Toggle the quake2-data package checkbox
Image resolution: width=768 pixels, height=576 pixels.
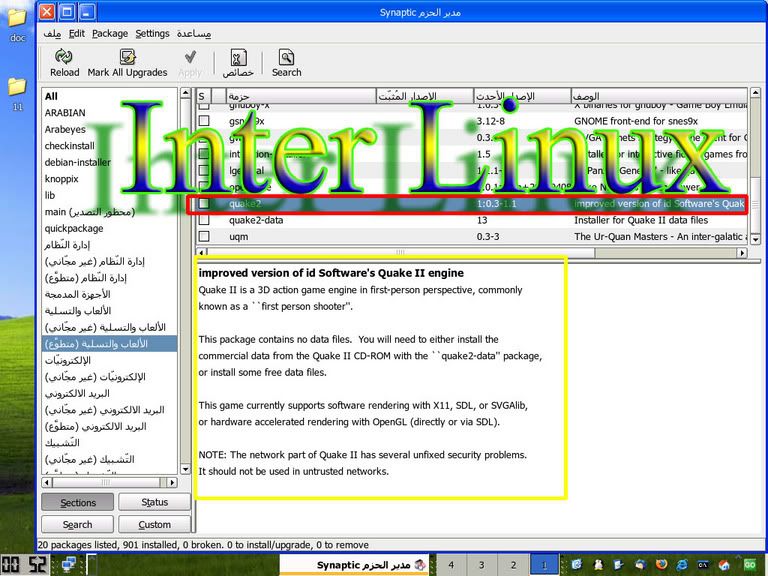click(x=204, y=220)
